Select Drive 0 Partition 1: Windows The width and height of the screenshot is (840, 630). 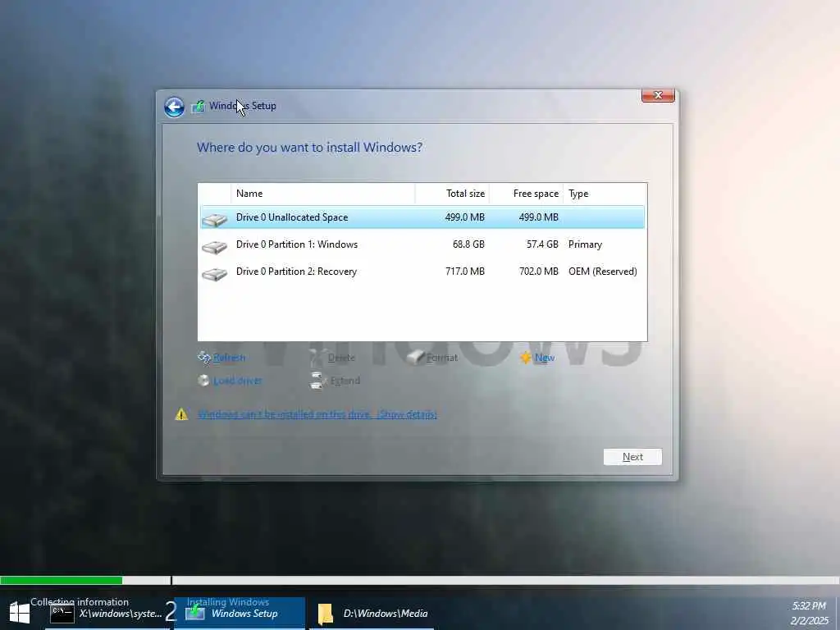(422, 244)
